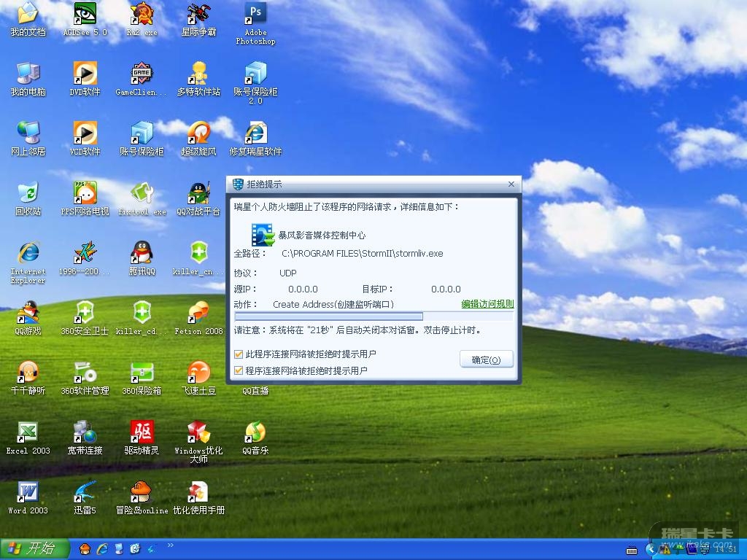Select the Ra2.exe desktop icon
747x560 pixels.
coord(142,19)
